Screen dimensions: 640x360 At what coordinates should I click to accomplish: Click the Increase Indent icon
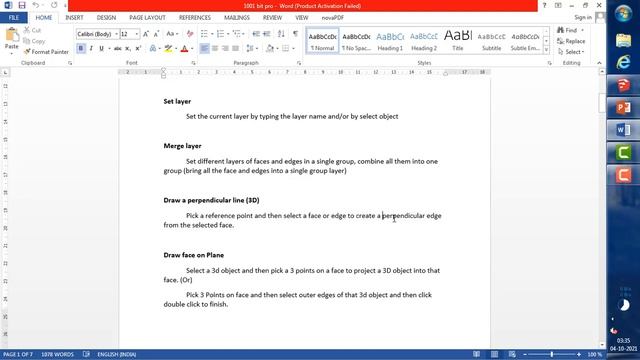tap(267, 34)
